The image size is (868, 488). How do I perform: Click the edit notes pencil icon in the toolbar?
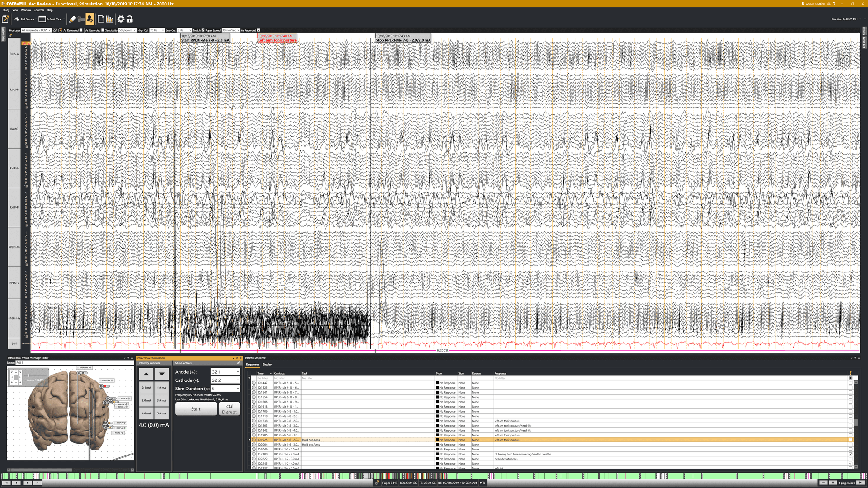click(x=5, y=19)
